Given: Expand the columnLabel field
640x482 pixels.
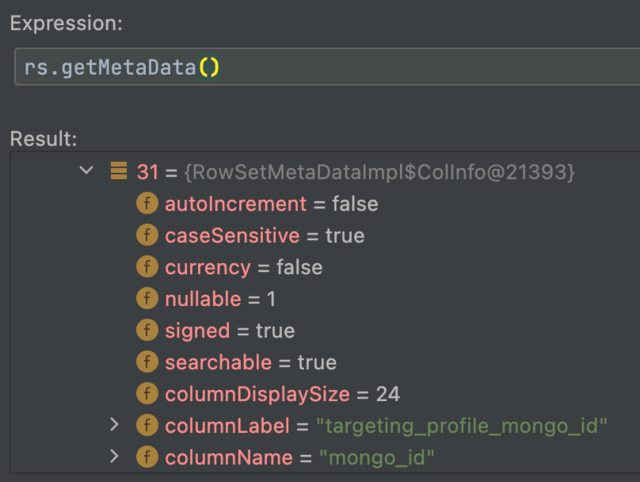Looking at the screenshot, I should (x=114, y=424).
